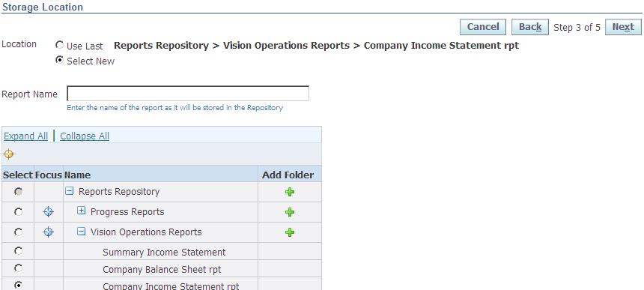Screen dimensions: 644x290
Task: Cancel the storage location wizard
Action: tap(483, 27)
